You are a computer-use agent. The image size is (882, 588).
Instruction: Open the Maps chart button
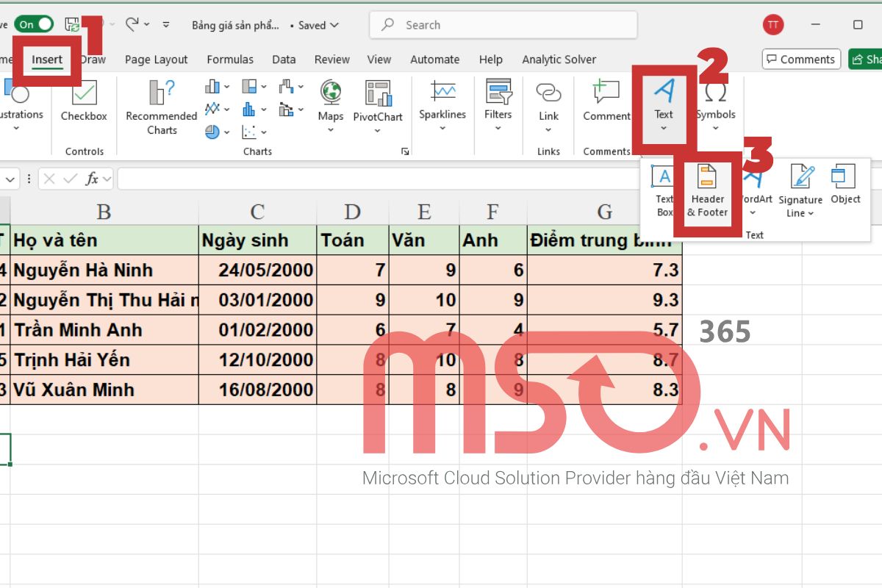331,107
